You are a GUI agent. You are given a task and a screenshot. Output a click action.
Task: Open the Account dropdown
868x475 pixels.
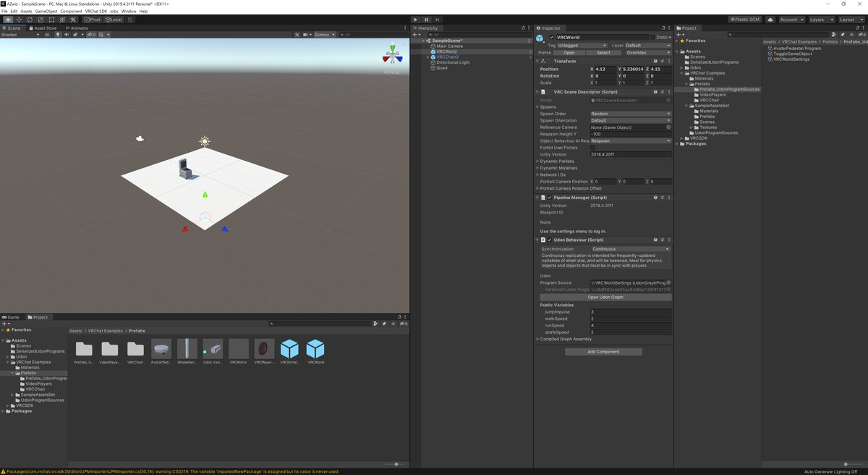[x=791, y=20]
